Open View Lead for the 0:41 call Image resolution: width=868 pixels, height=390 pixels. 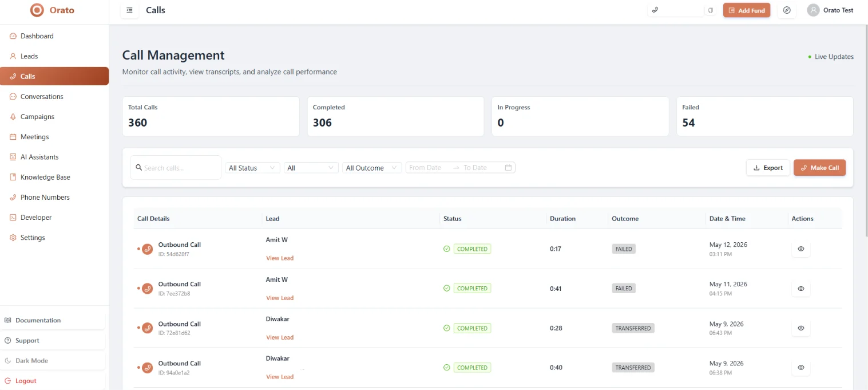click(x=280, y=298)
